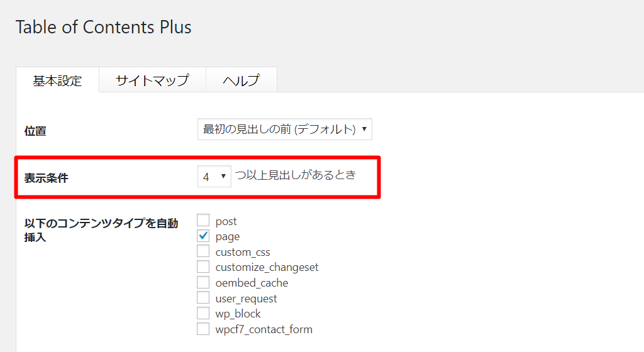Enable the customize_changeset checkbox
This screenshot has width=644, height=352.
[203, 267]
